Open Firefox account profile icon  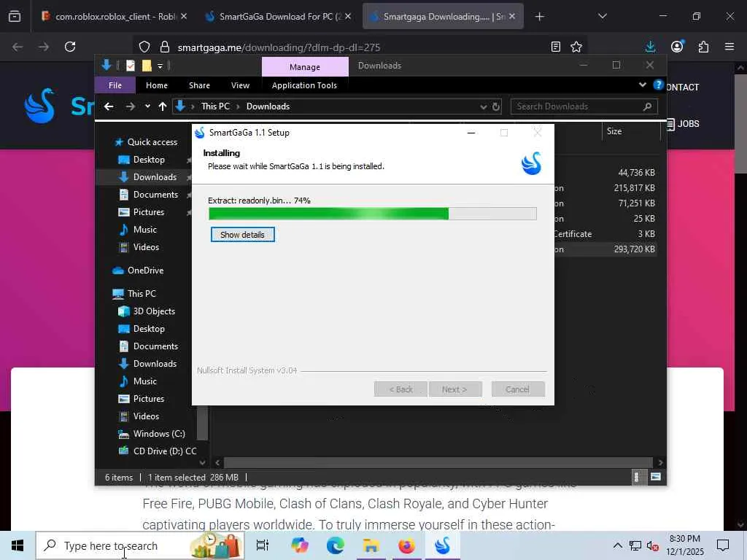pos(677,47)
